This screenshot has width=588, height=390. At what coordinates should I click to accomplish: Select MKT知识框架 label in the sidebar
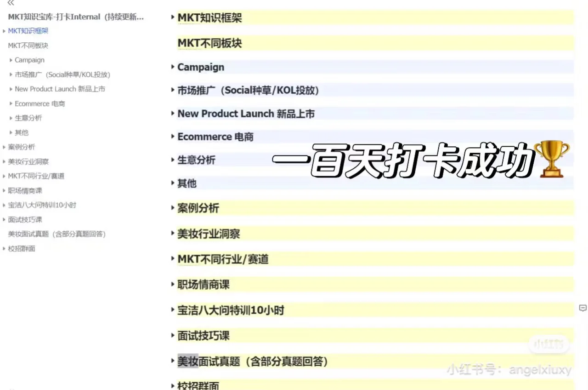(28, 31)
